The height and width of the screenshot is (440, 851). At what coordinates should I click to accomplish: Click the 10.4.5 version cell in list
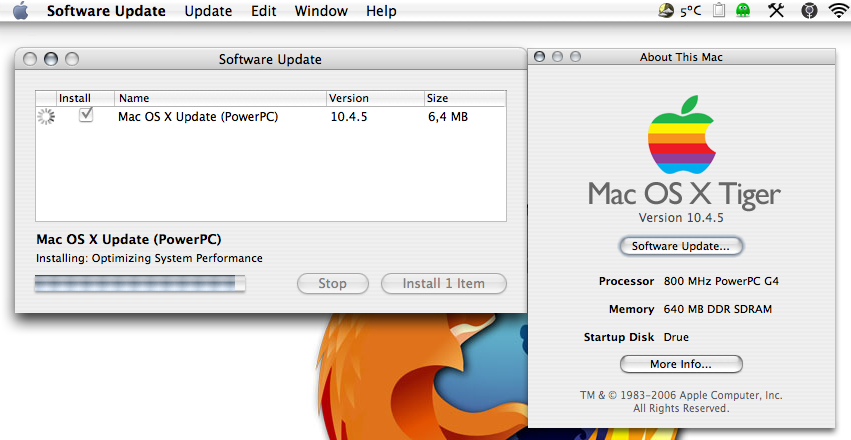click(349, 117)
